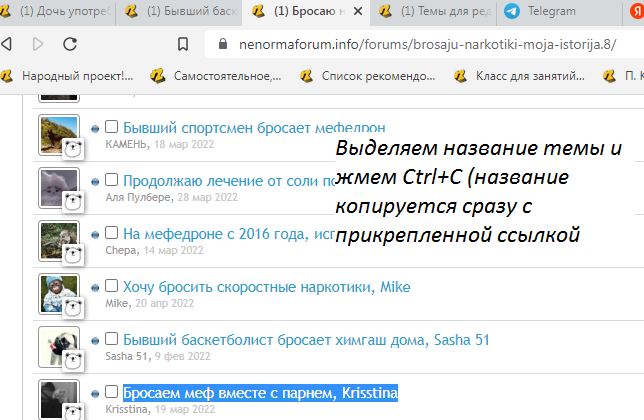The height and width of the screenshot is (420, 644).
Task: Click the status dot before 'Хочу бросить скоростные наркотики'
Action: click(95, 288)
